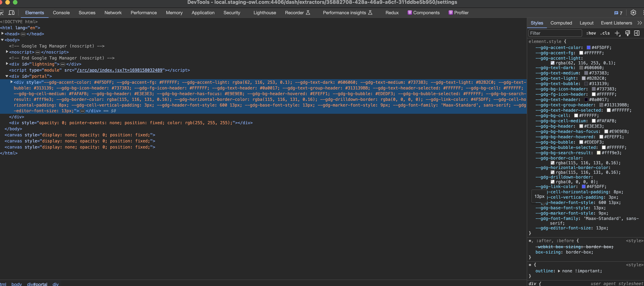Expand the head element disclosure triangle
Screen dimensions: 644x286
(x=2, y=34)
